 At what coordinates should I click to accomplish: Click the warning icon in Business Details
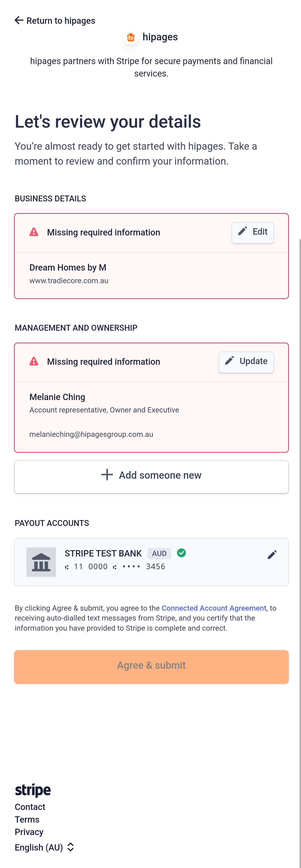(34, 232)
